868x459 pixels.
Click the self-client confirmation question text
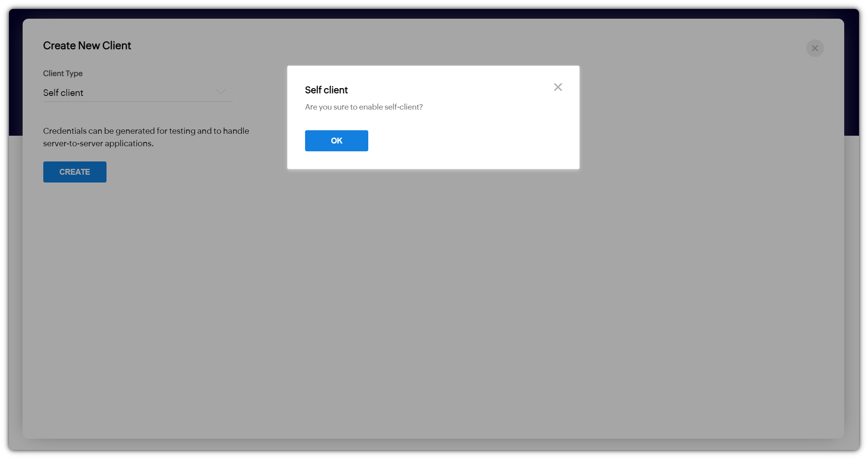(x=364, y=107)
